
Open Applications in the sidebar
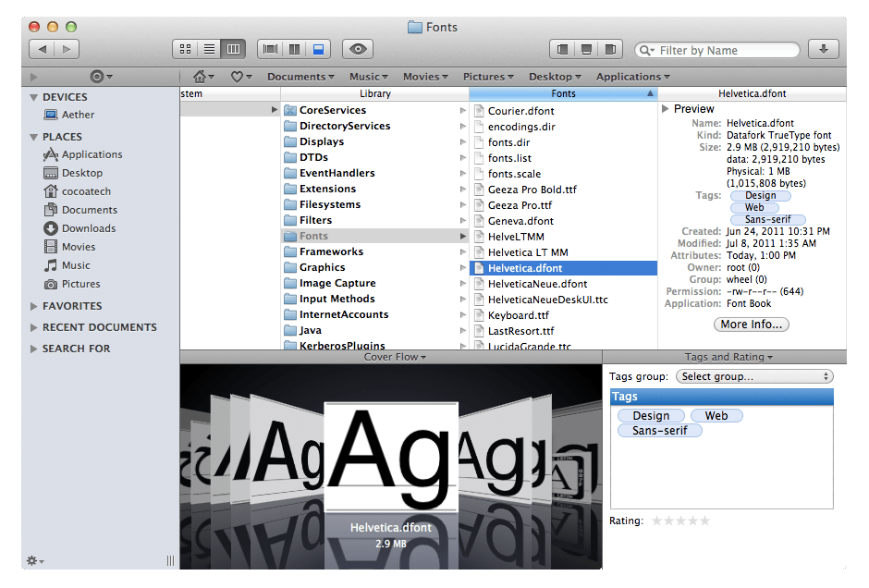tap(82, 154)
